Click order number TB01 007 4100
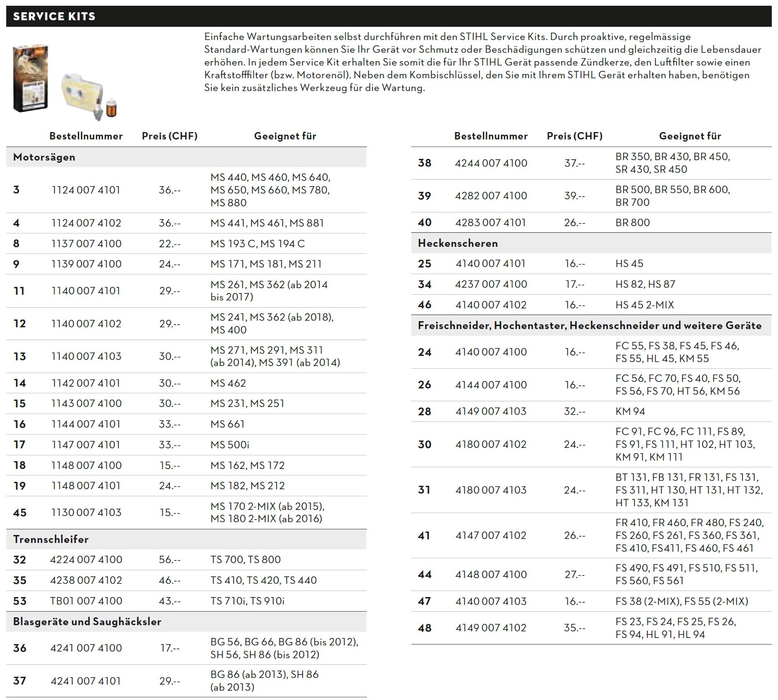Image resolution: width=778 pixels, height=700 pixels. pyautogui.click(x=86, y=601)
